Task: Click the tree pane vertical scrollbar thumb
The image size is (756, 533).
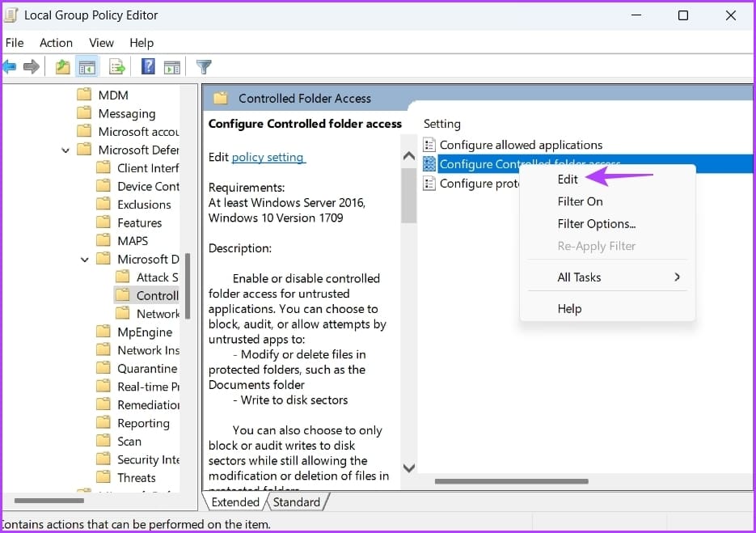Action: tap(188, 286)
